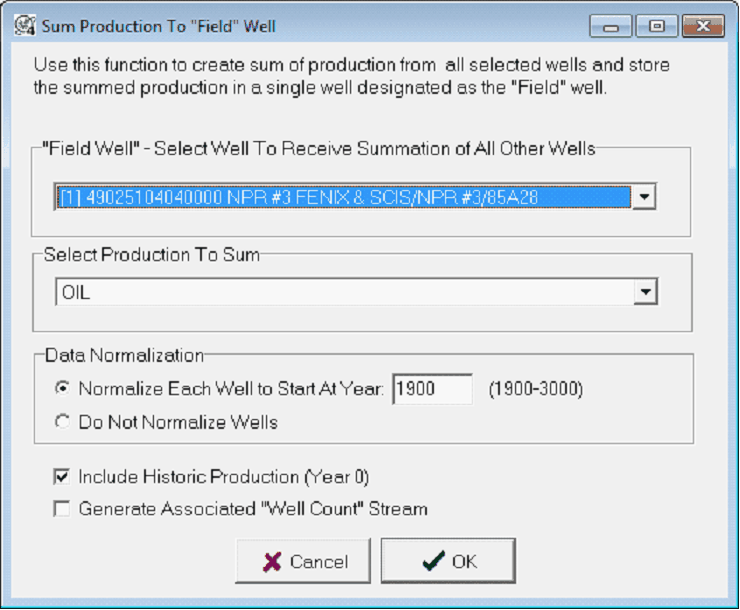Click the checkmark icon on OK
740x610 pixels.
(x=433, y=561)
